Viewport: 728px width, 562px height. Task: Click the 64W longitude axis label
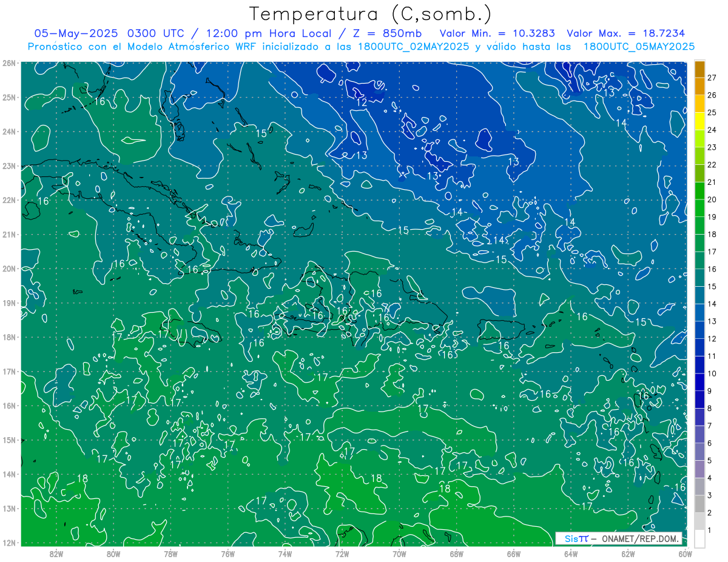(570, 554)
